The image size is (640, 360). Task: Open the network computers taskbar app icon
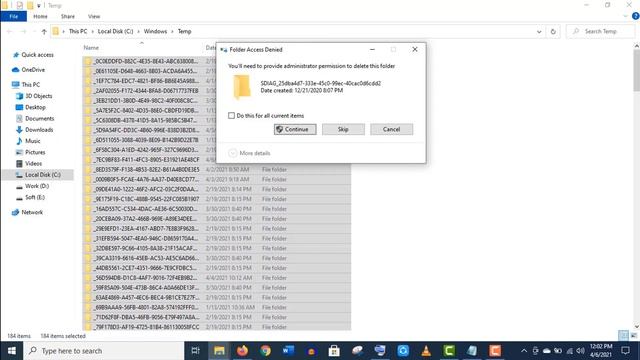click(x=380, y=351)
